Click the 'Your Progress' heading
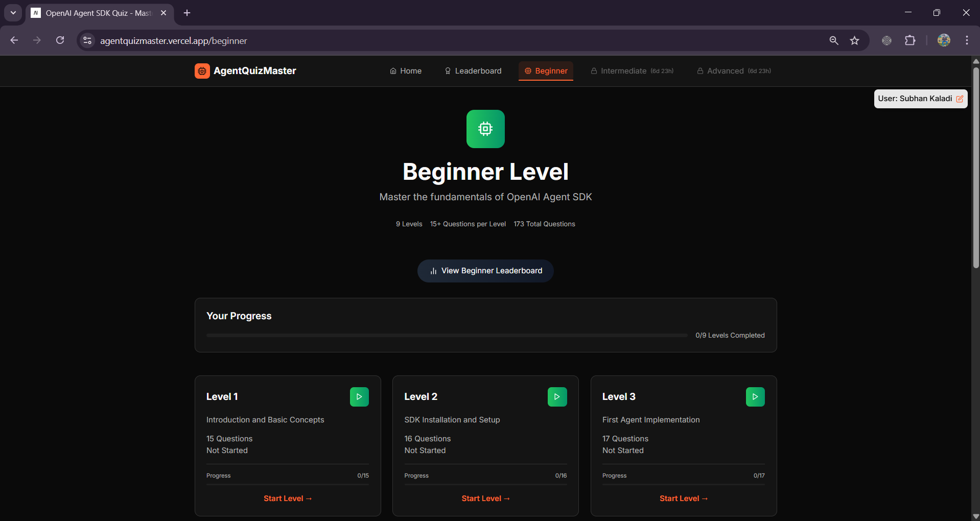Screen dimensions: 980x521 click(x=239, y=316)
